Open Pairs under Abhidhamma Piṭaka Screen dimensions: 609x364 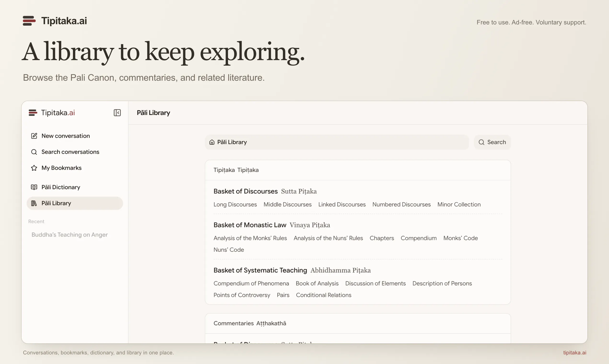[x=283, y=295]
